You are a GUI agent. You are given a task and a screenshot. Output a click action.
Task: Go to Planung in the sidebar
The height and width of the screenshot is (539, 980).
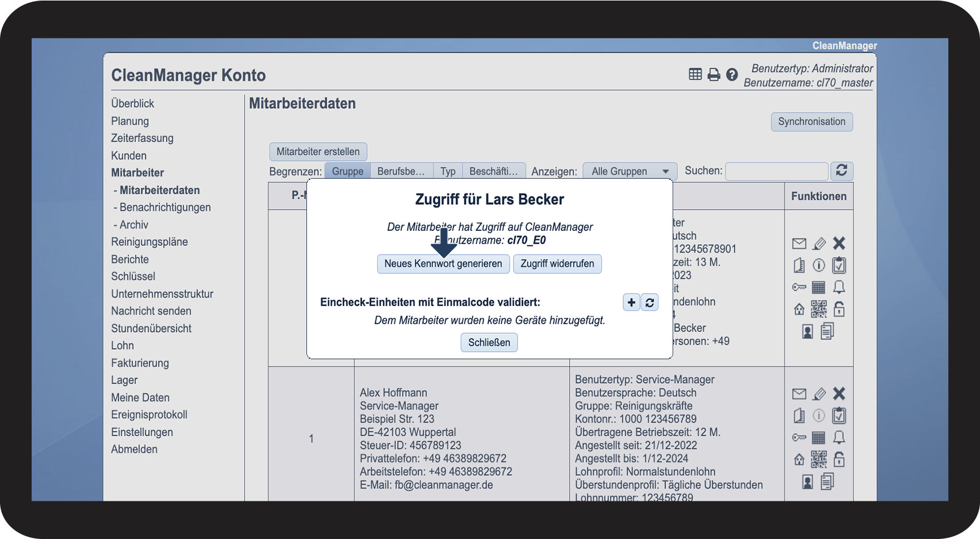click(x=130, y=121)
